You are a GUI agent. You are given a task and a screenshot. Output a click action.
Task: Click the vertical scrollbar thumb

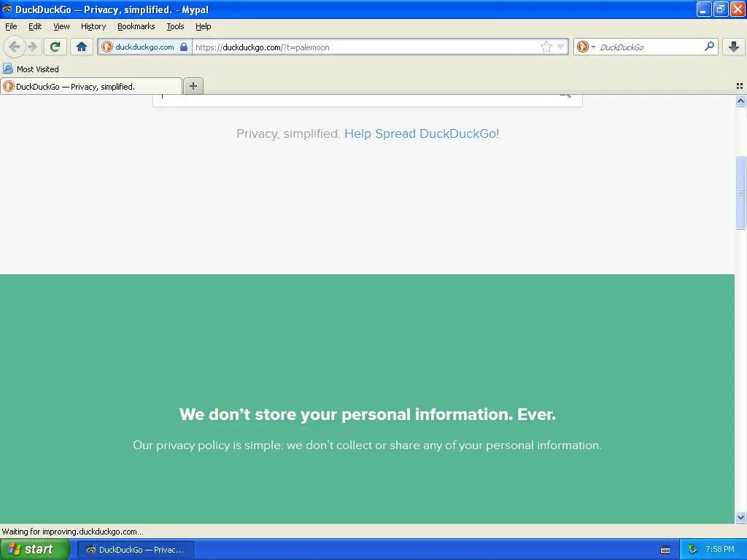point(740,192)
